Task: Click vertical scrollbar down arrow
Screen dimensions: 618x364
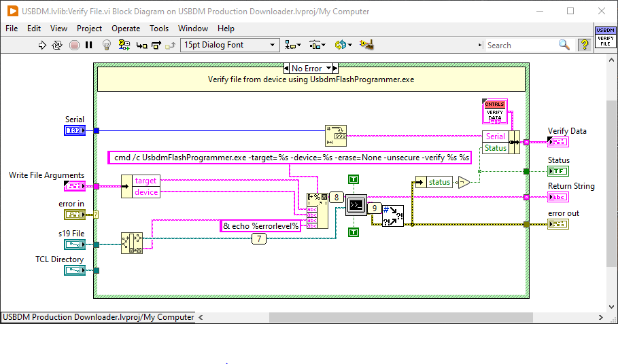Action: tap(611, 307)
